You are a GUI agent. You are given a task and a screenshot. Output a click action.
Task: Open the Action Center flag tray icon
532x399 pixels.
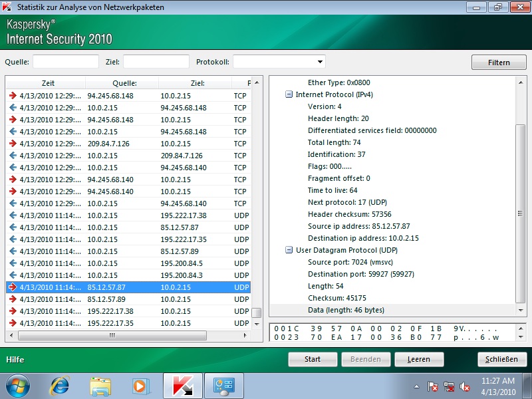pyautogui.click(x=433, y=386)
